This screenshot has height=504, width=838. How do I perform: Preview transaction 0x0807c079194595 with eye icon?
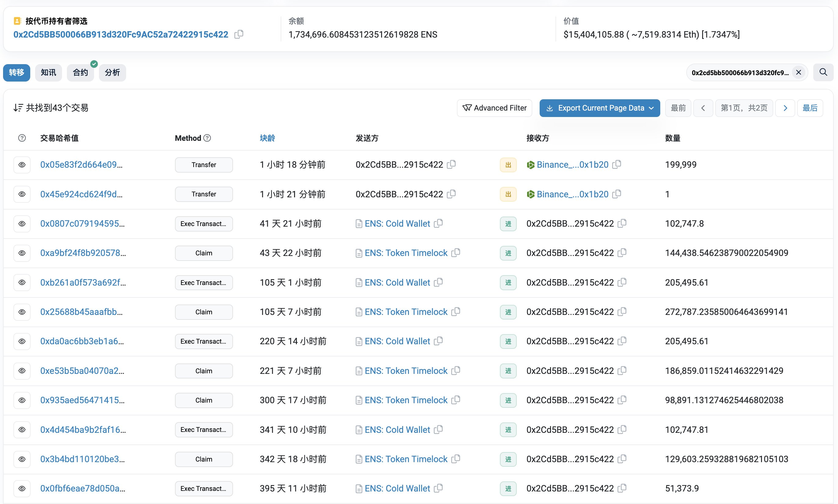coord(22,224)
